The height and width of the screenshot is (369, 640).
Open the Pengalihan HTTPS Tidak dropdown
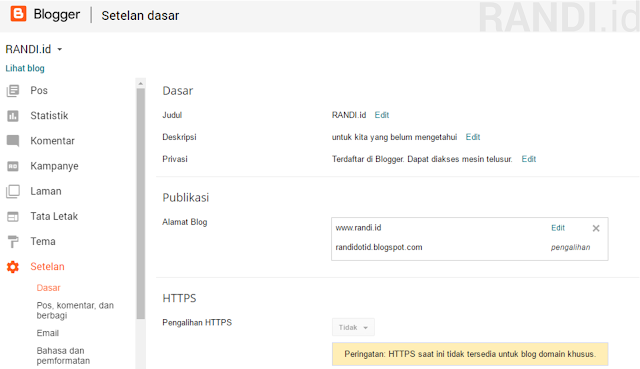(353, 327)
